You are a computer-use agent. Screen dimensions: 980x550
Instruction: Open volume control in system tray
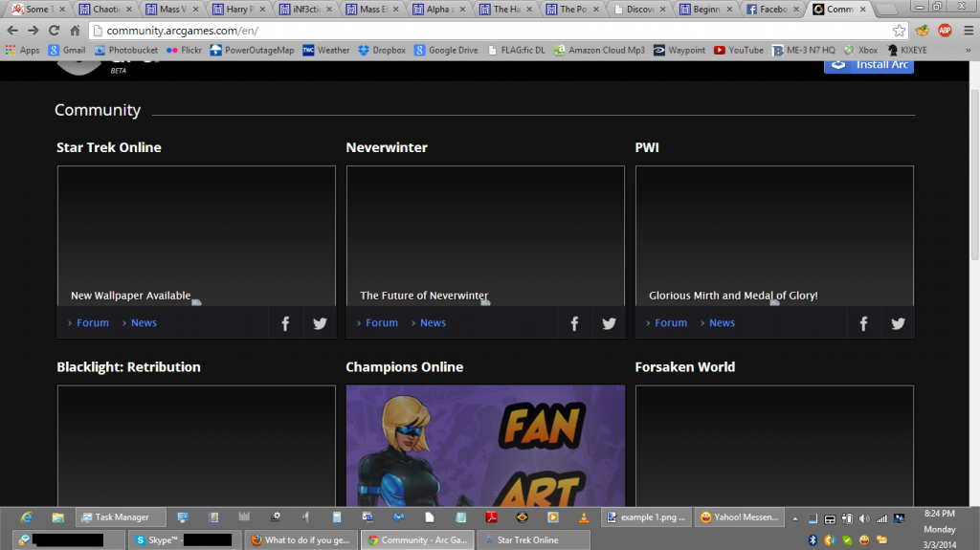tap(864, 518)
